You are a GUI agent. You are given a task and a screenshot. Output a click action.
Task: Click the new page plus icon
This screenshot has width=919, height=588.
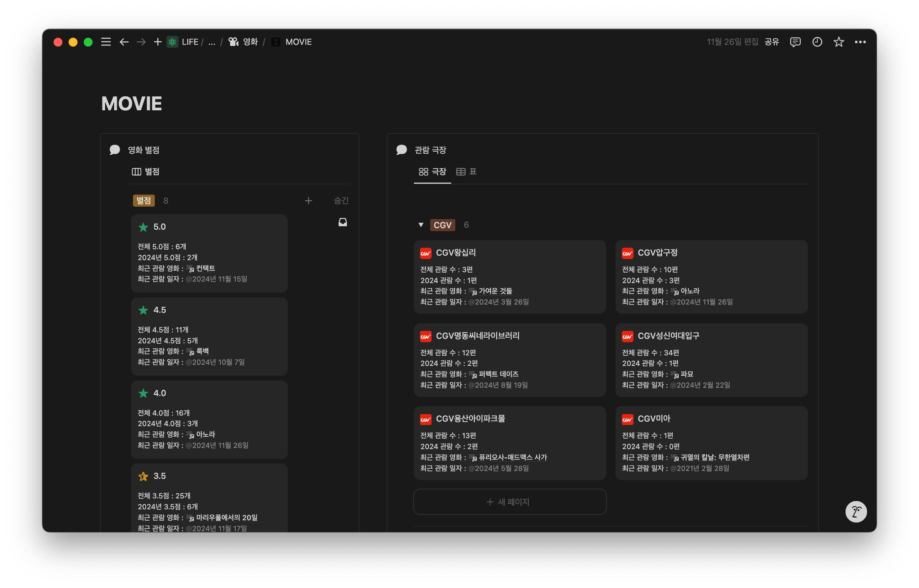(157, 42)
